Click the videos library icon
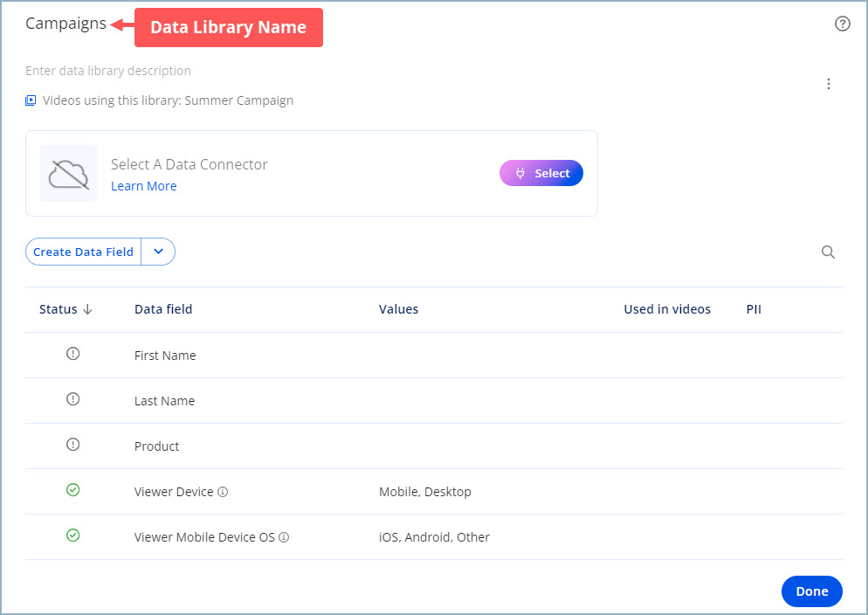The image size is (868, 615). click(31, 100)
